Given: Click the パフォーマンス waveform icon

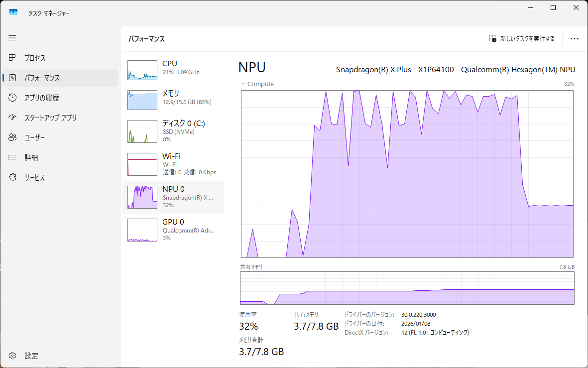Looking at the screenshot, I should [x=12, y=78].
